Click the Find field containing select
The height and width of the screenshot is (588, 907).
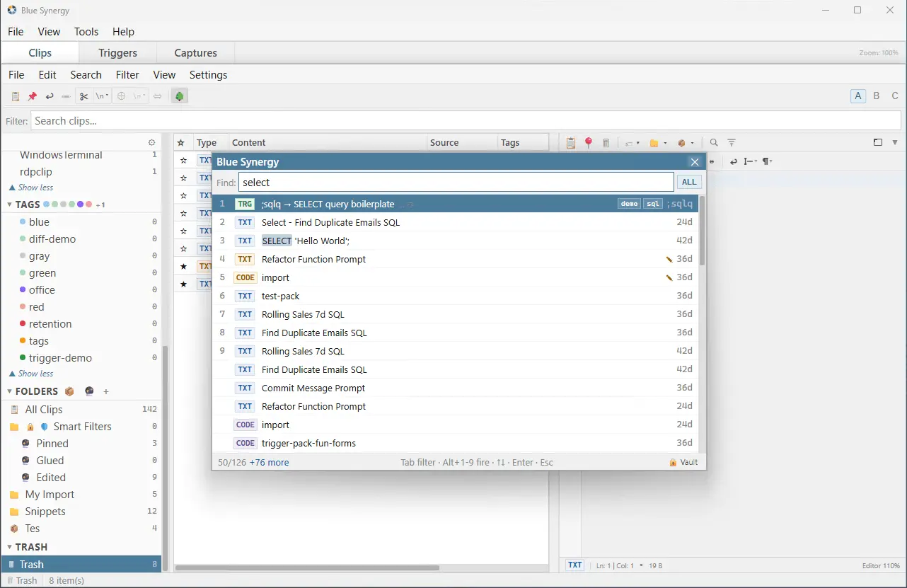click(x=456, y=183)
